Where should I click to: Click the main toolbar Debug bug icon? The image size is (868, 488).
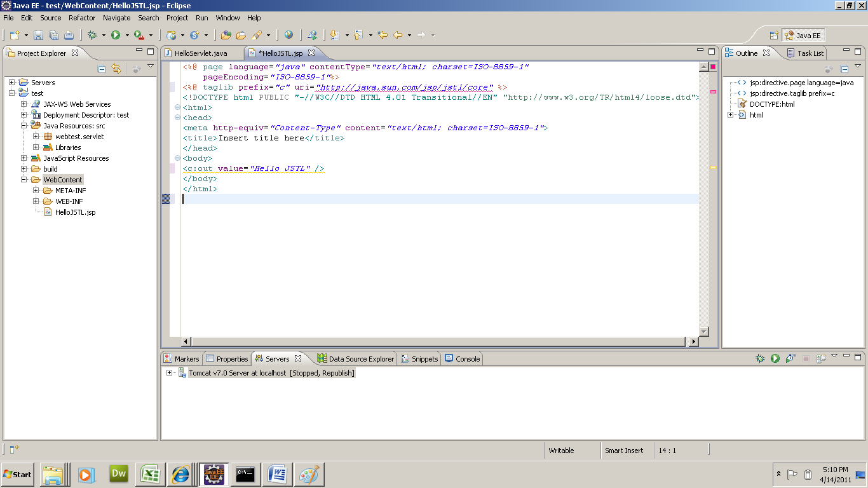coord(92,36)
